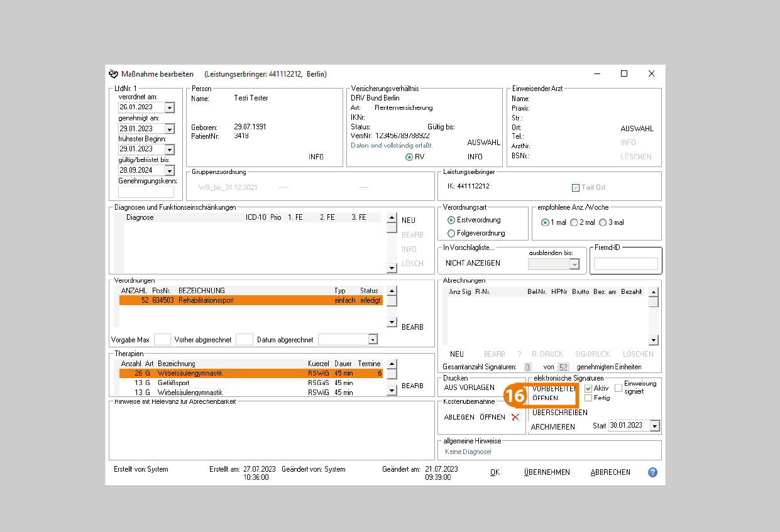
Task: Click the Fremd-ID input field
Action: [x=625, y=264]
